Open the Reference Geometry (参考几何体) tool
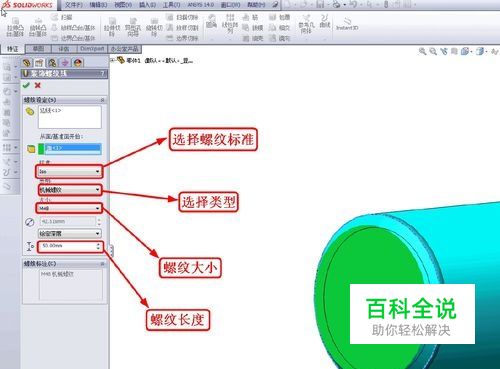500x369 pixels. [306, 24]
